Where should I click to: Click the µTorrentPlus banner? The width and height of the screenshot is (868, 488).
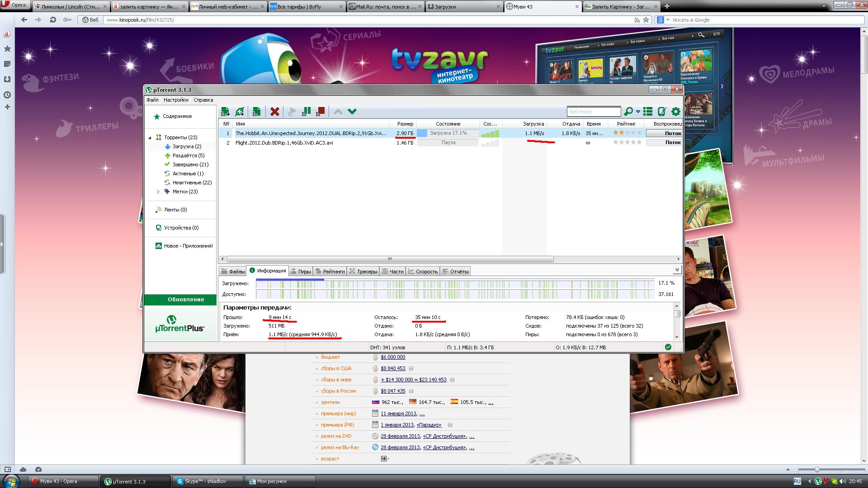click(180, 324)
